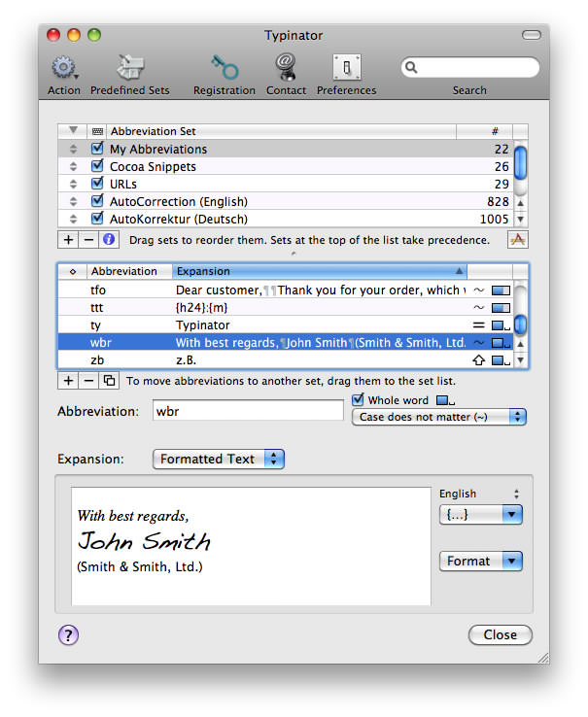The width and height of the screenshot is (588, 717).
Task: Click the Abbreviation text field containing wbr
Action: (246, 411)
